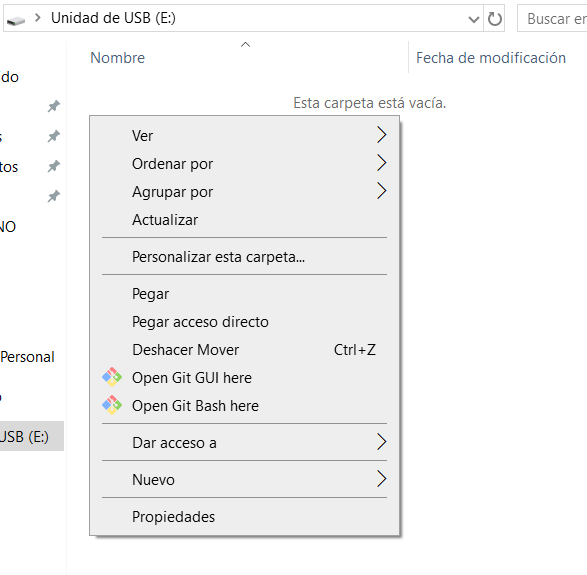
Task: Open the Nuevo menu entry
Action: tap(244, 480)
